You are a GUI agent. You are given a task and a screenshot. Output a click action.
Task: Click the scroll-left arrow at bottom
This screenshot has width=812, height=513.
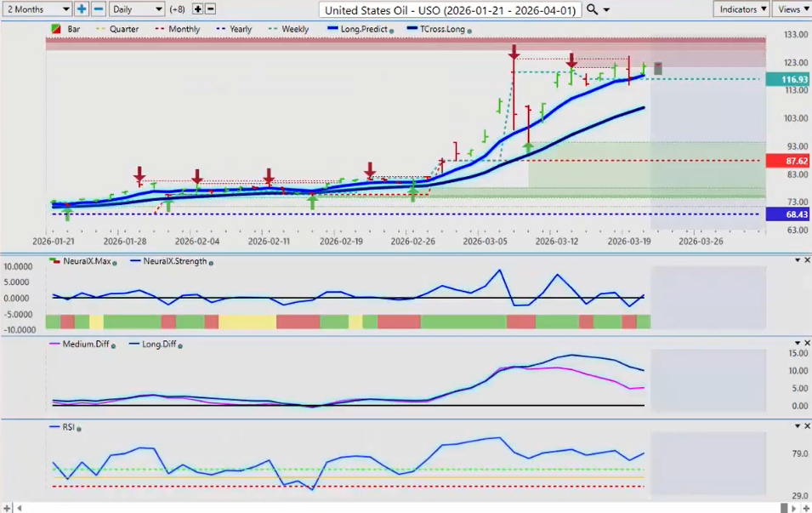[x=20, y=509]
